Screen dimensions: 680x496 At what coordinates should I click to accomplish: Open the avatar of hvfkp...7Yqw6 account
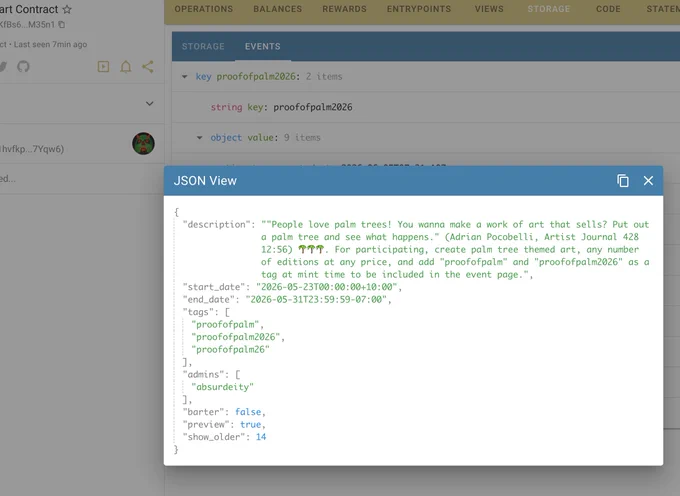pyautogui.click(x=143, y=144)
